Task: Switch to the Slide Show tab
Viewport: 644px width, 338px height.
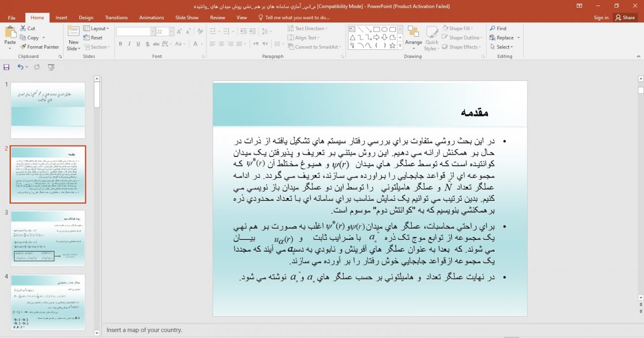Action: (x=187, y=18)
